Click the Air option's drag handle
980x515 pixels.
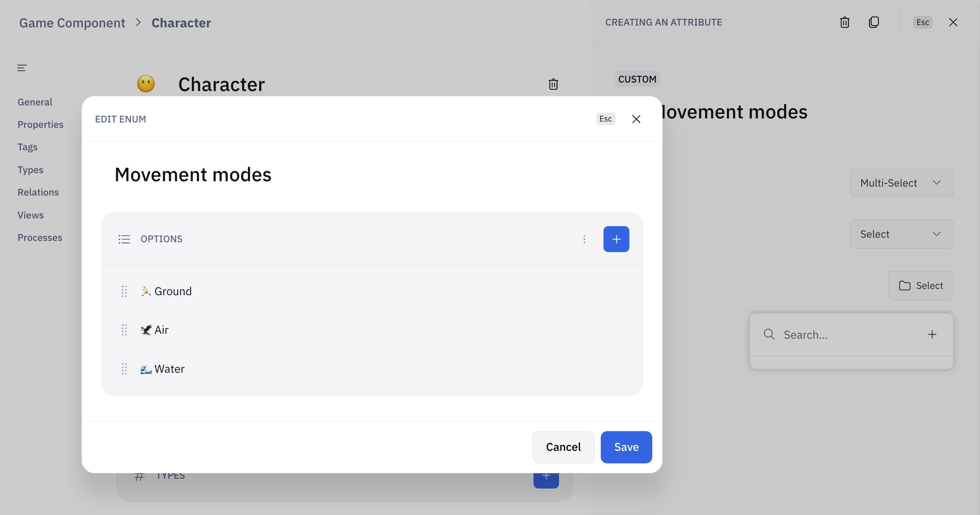pyautogui.click(x=124, y=330)
